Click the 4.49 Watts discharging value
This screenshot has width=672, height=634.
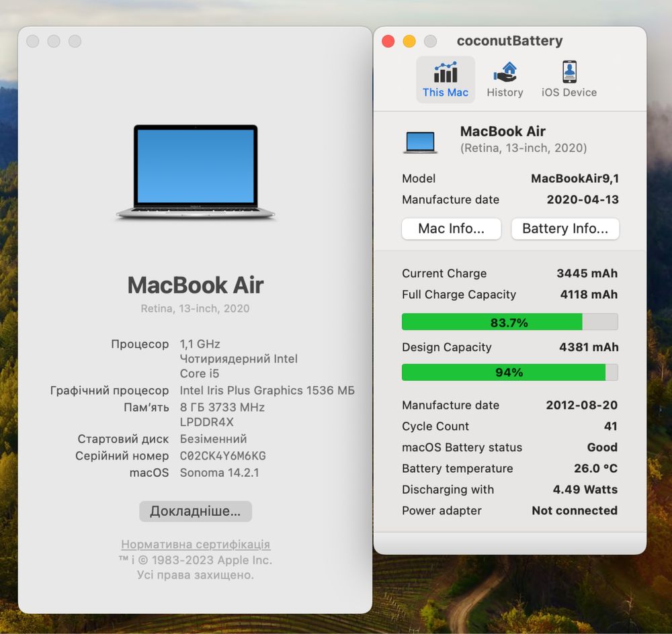[585, 489]
